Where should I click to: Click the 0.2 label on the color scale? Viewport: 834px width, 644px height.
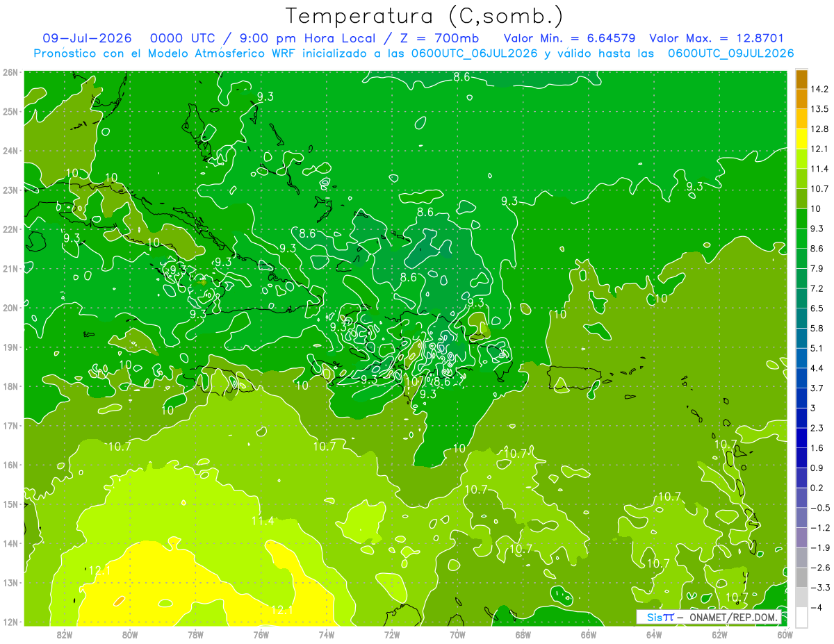[x=817, y=488]
